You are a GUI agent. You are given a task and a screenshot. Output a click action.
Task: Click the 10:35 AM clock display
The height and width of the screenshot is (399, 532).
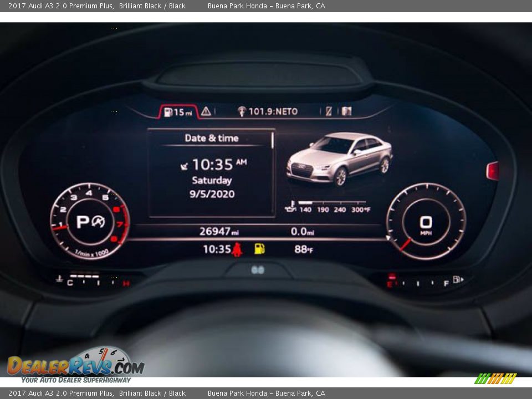coord(219,165)
